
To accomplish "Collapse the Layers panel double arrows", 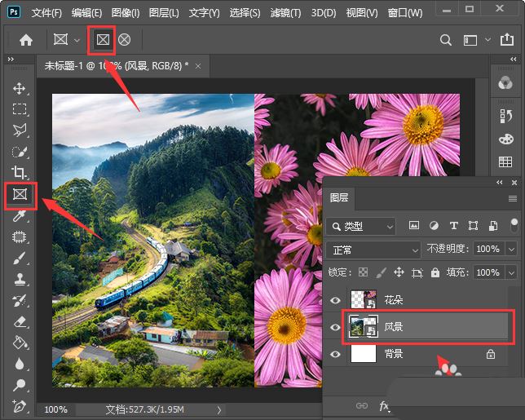I will point(500,182).
